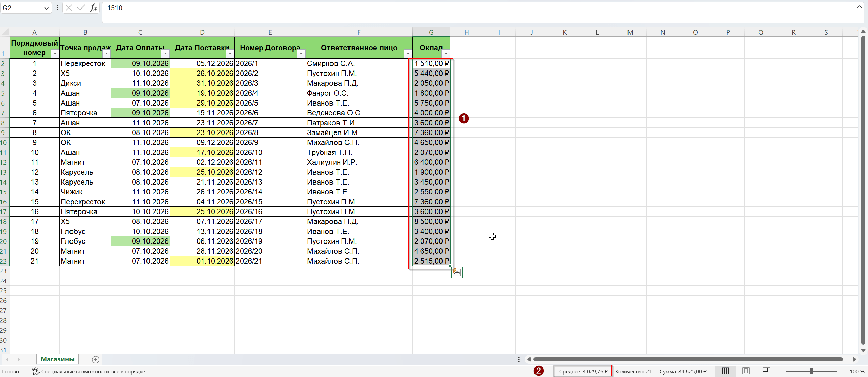Click the Среднее: 4 029,76 ₽ status entry
Viewport: 868px width, 377px height.
coord(583,371)
